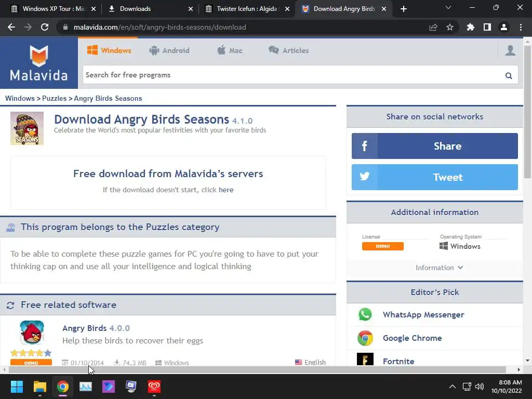Open the Chrome profile icon
532x399 pixels.
point(504,27)
